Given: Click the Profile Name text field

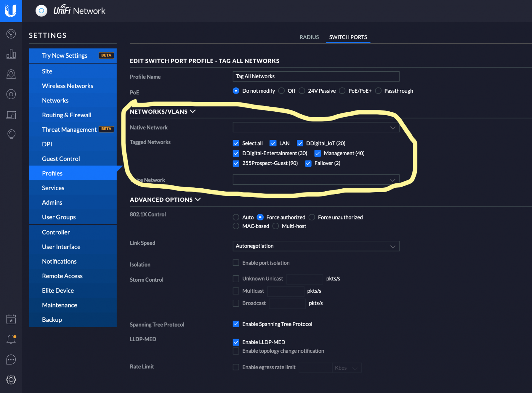Looking at the screenshot, I should tap(316, 76).
